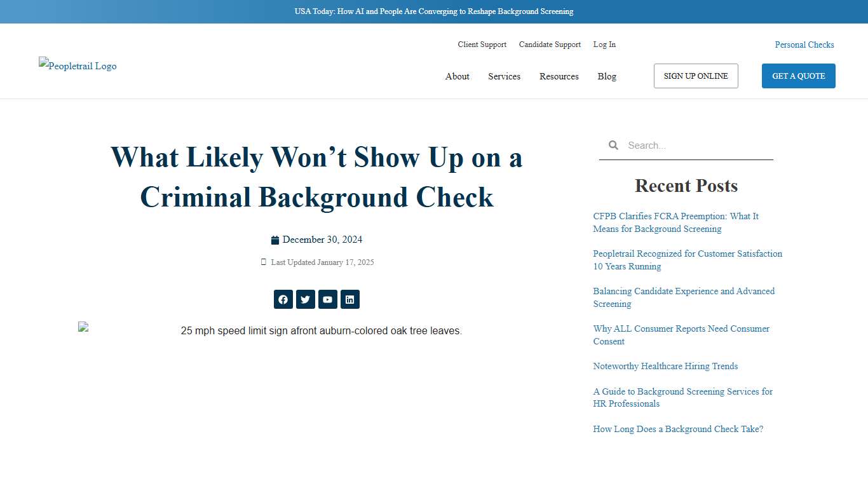Click the update icon next to Last Updated
Screen dimensions: 868x488
(263, 262)
